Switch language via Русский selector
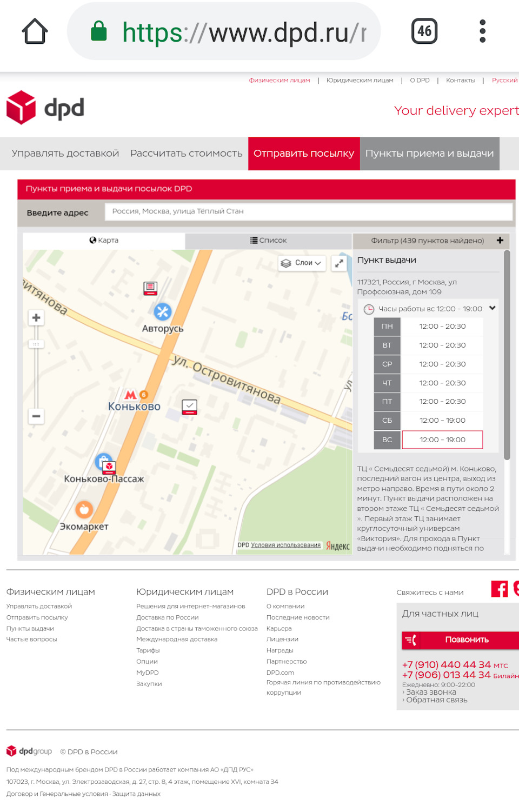This screenshot has height=812, width=519. tap(504, 80)
